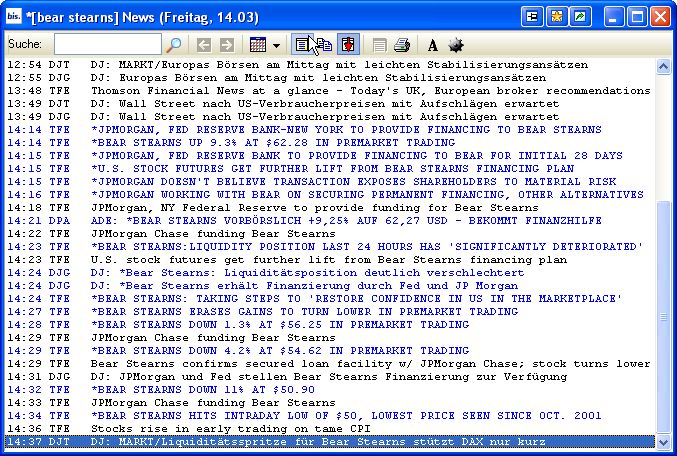Click the title bar layout button with lines

(532, 17)
